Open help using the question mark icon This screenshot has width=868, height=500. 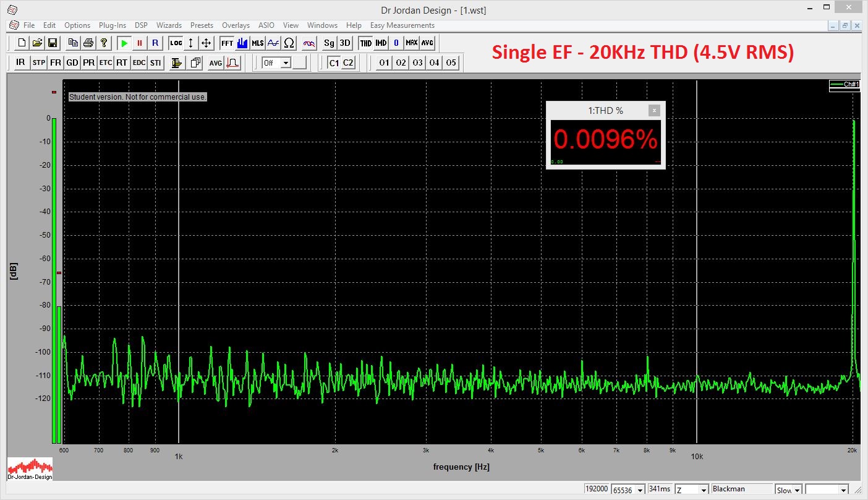click(104, 43)
